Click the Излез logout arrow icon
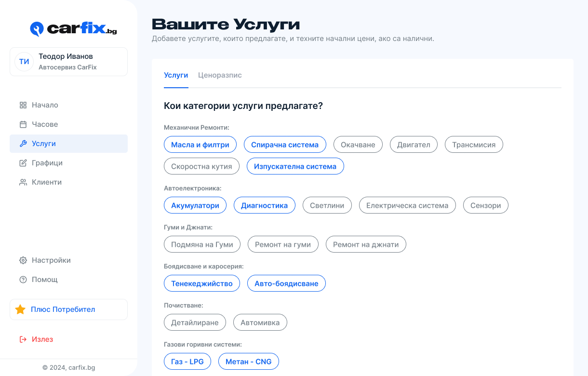Image resolution: width=588 pixels, height=376 pixels. pos(23,339)
